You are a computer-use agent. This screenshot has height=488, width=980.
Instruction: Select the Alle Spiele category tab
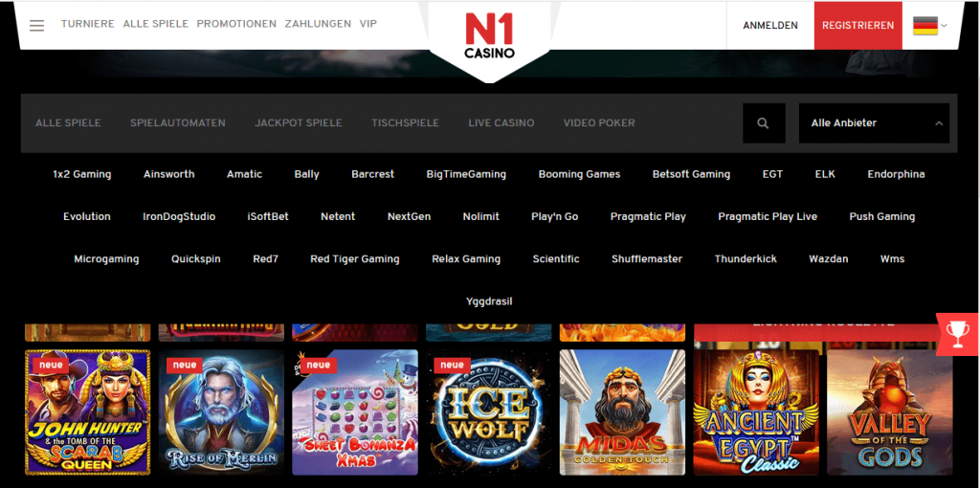coord(68,123)
